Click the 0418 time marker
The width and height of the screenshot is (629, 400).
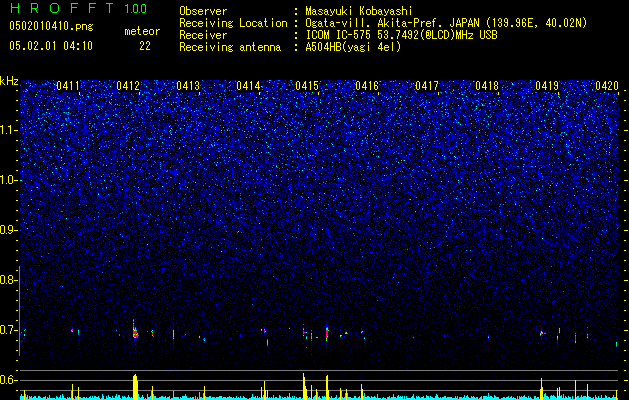(x=487, y=86)
